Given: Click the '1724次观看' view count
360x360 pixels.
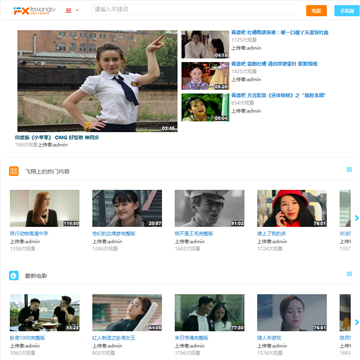Looking at the screenshot, I should 270,249.
